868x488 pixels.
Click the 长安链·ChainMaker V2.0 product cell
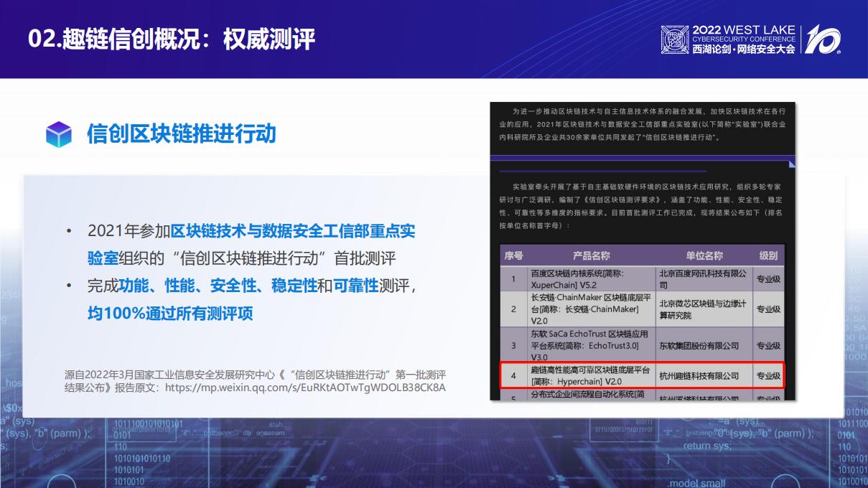tap(592, 309)
